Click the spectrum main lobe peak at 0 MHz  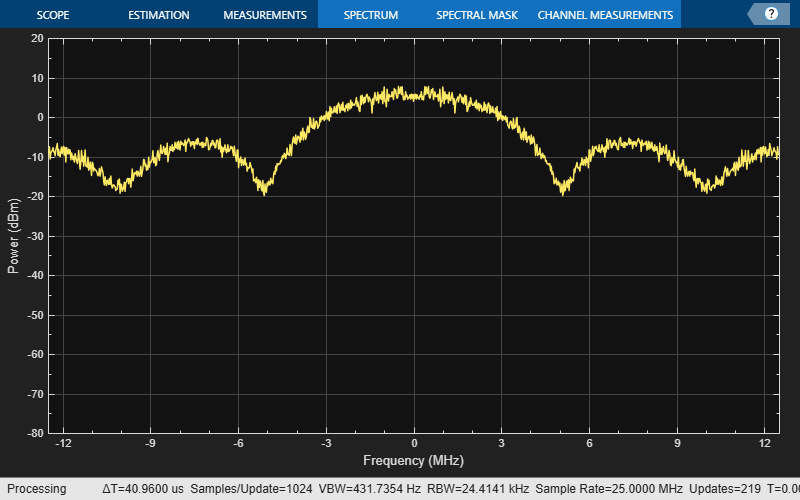point(413,93)
